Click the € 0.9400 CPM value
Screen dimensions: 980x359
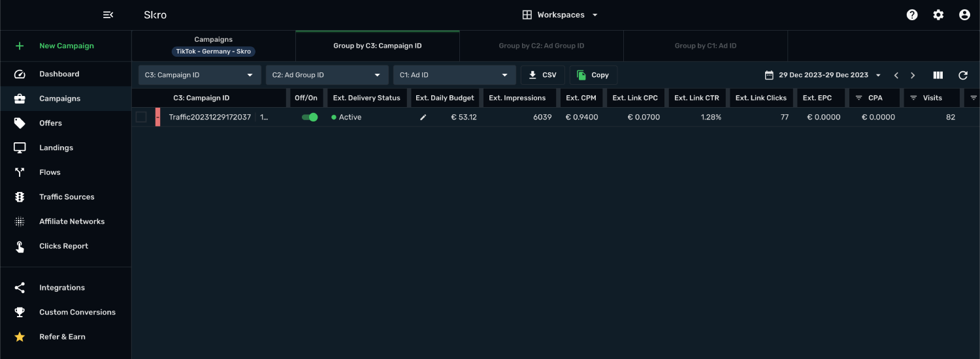coord(581,117)
